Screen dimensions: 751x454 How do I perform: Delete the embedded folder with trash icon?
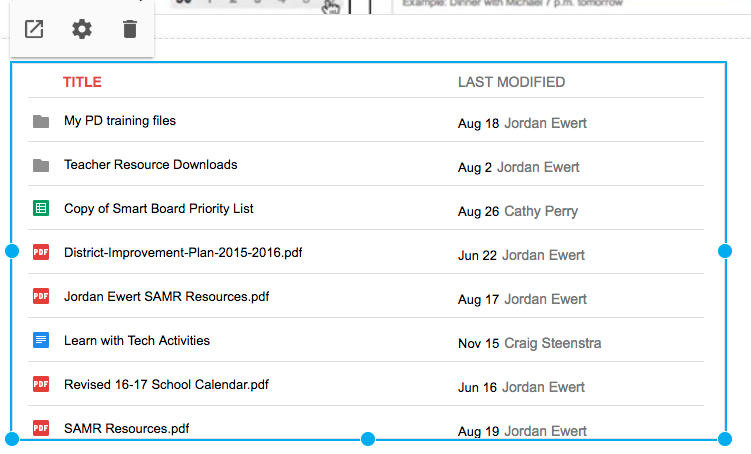[130, 29]
